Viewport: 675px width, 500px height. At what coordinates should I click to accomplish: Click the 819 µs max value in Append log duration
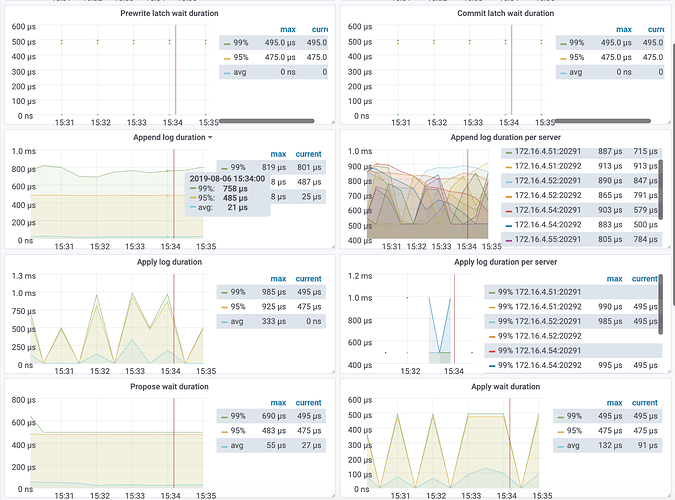point(274,167)
